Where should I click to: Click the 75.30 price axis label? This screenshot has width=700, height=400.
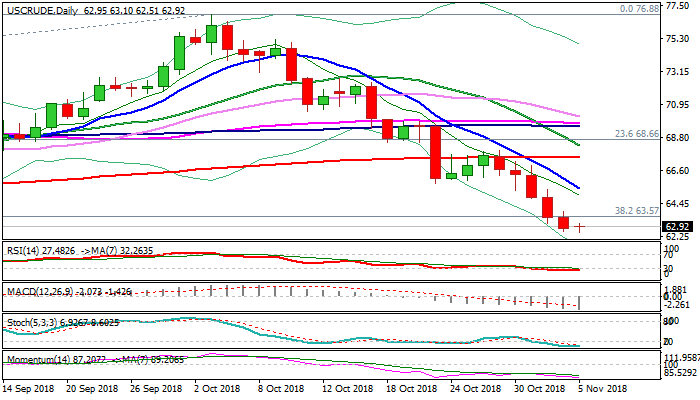tap(676, 39)
